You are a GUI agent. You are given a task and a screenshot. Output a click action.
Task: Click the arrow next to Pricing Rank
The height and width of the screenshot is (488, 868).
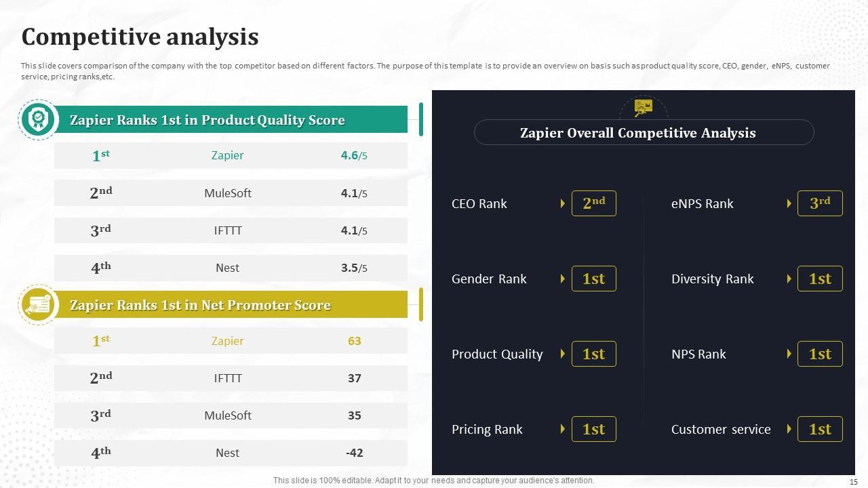tap(563, 429)
